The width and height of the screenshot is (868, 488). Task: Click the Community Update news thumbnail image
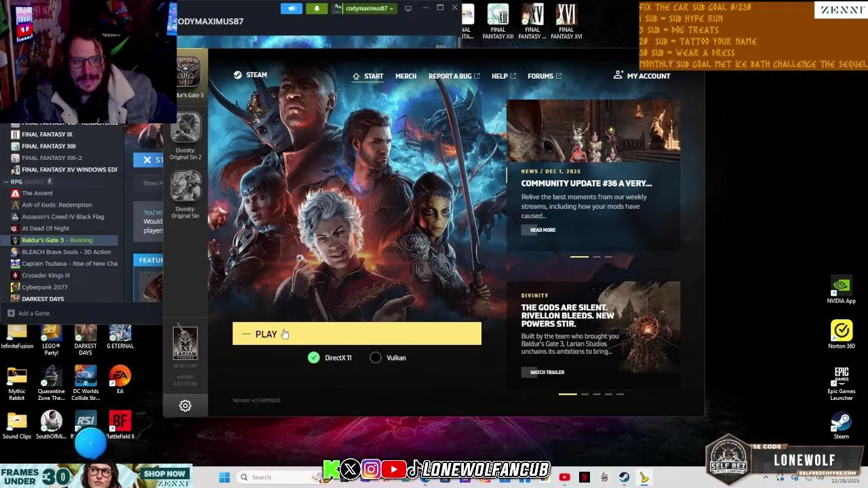coord(593,130)
